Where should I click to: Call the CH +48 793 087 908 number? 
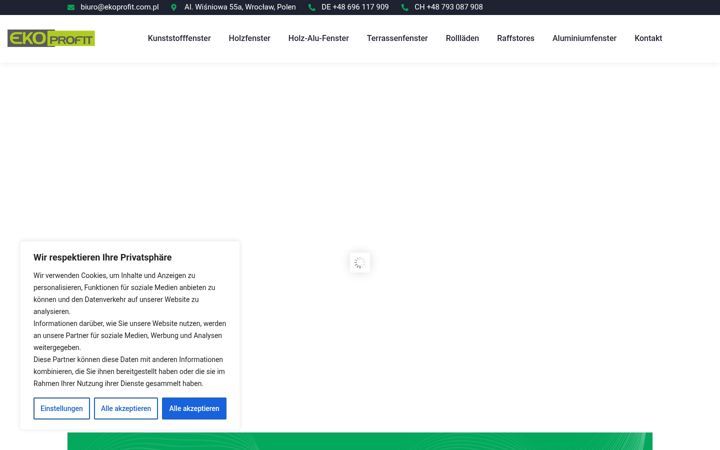[x=449, y=7]
